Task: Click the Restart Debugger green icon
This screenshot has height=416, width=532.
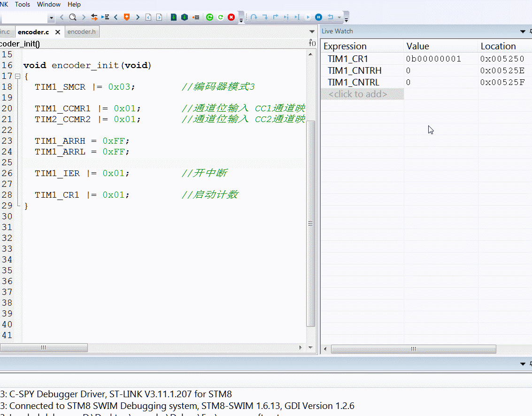Action: click(209, 17)
